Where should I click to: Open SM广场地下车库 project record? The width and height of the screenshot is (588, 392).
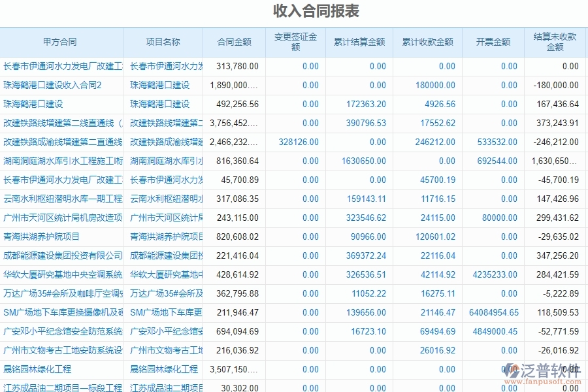(162, 312)
